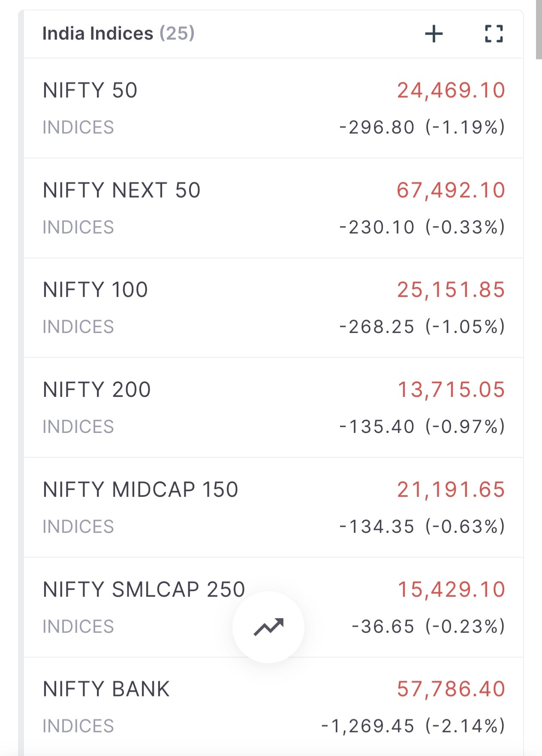Open the NIFTY BANK index
The image size is (542, 756).
pyautogui.click(x=106, y=689)
